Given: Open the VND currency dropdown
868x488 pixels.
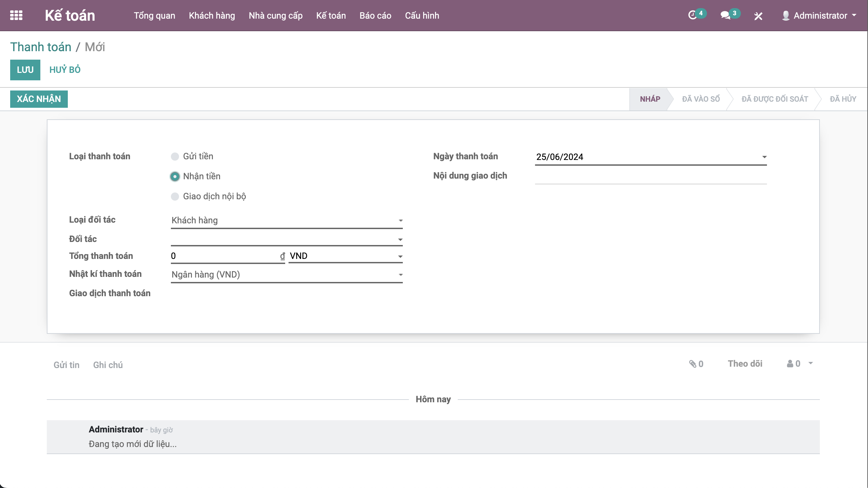Looking at the screenshot, I should (x=345, y=256).
